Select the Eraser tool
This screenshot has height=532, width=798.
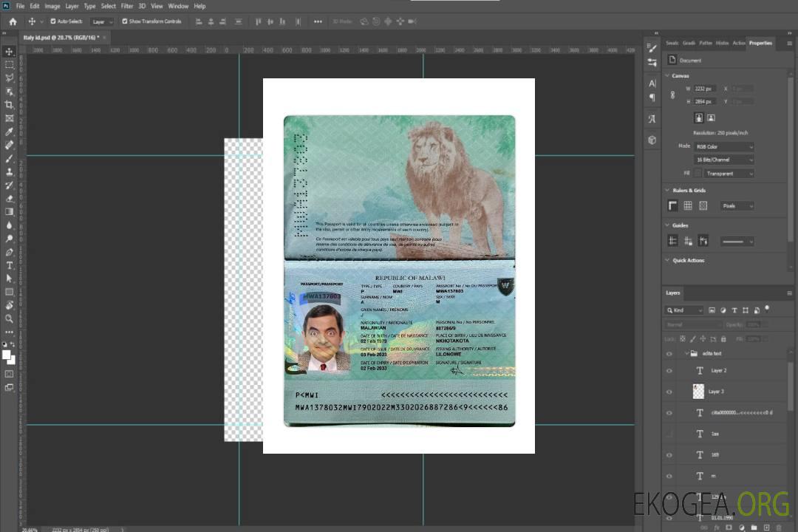[9, 199]
